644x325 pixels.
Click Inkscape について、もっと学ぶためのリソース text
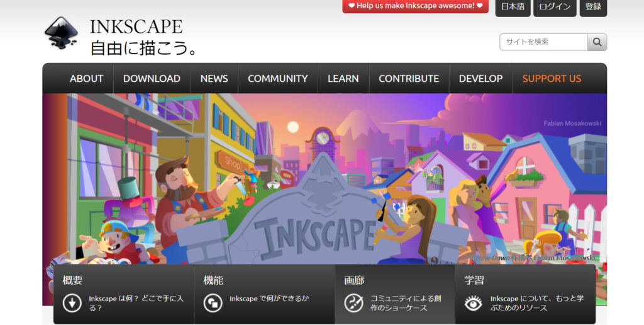(537, 303)
